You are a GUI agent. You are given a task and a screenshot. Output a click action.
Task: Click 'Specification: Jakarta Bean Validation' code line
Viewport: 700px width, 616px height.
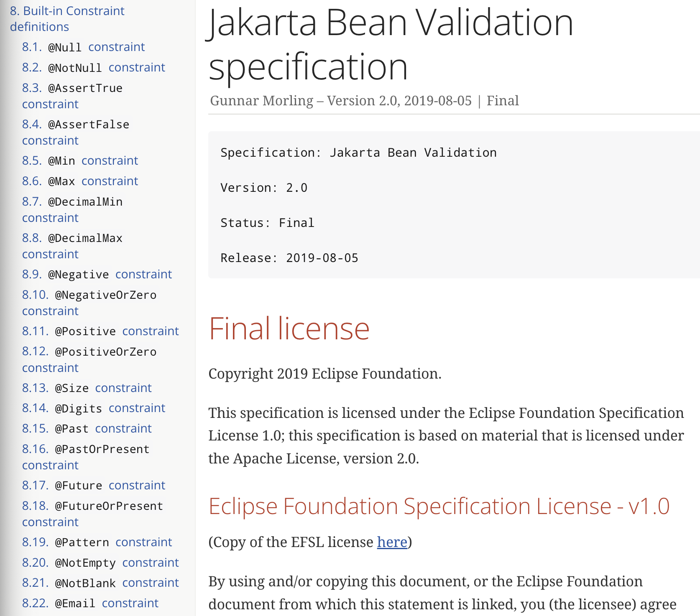pos(358,153)
